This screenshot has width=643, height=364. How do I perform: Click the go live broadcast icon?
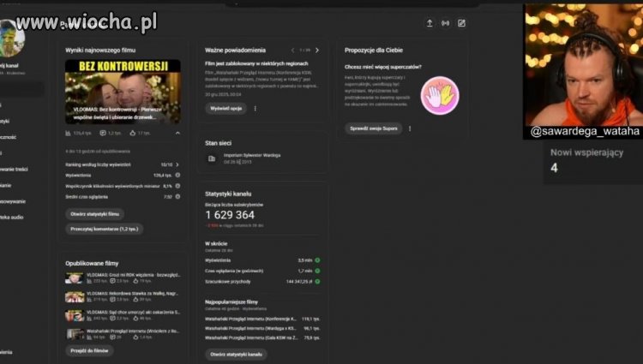tap(445, 23)
